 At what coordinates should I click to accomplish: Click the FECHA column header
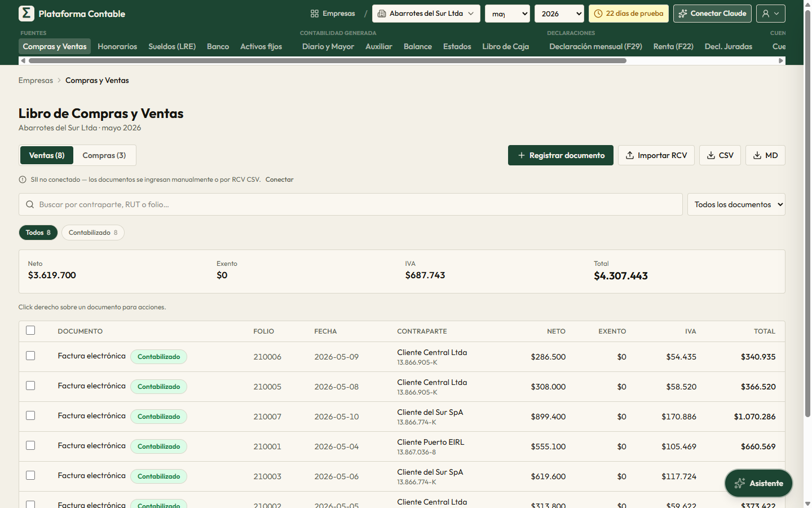pos(325,331)
